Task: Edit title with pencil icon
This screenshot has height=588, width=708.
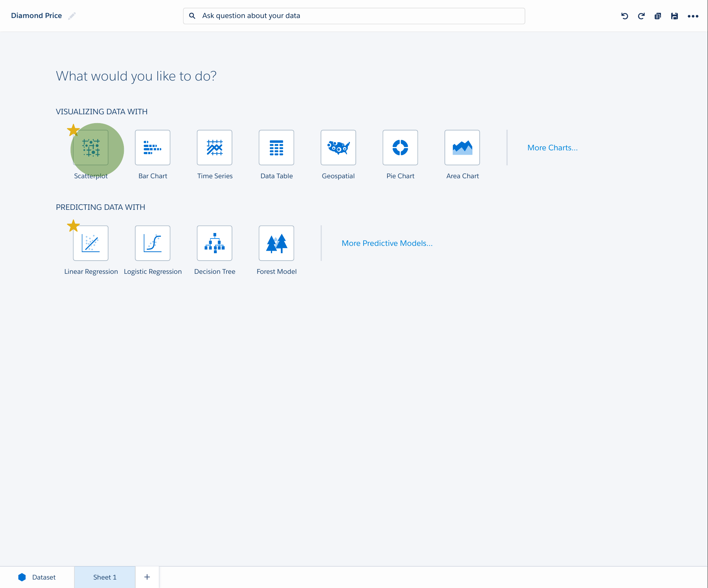Action: pyautogui.click(x=72, y=16)
